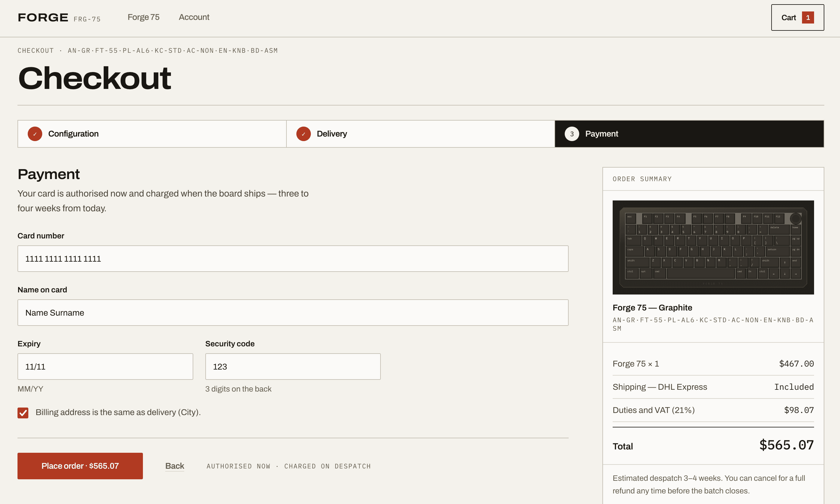Image resolution: width=840 pixels, height=504 pixels.
Task: Click the Delivery checkmark circle
Action: pos(303,134)
